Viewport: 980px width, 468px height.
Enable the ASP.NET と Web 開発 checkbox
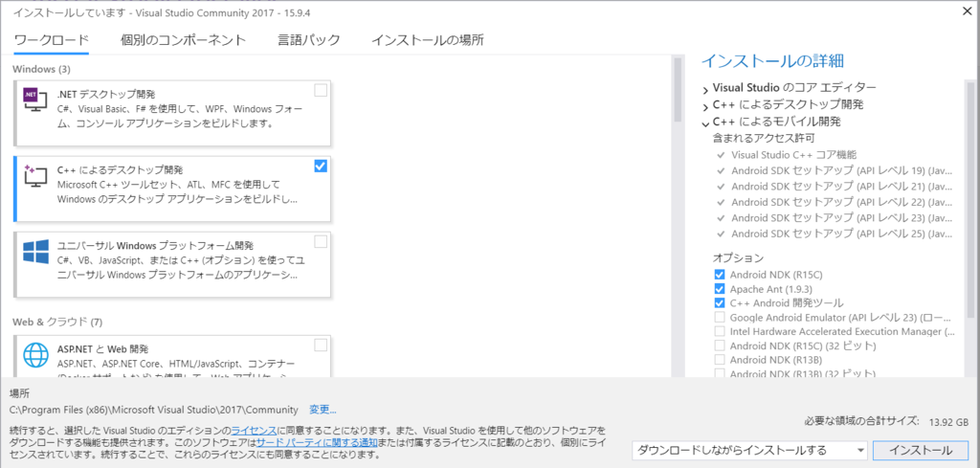(x=321, y=345)
